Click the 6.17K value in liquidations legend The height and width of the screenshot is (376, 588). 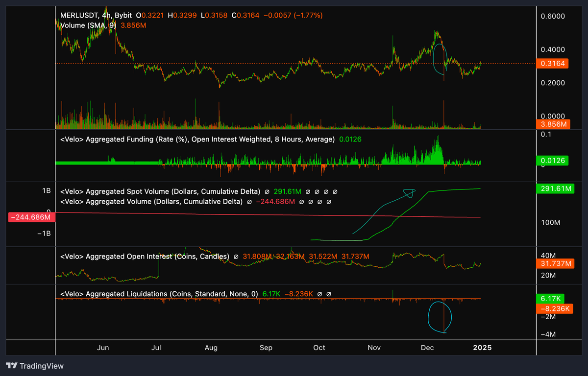click(x=271, y=294)
